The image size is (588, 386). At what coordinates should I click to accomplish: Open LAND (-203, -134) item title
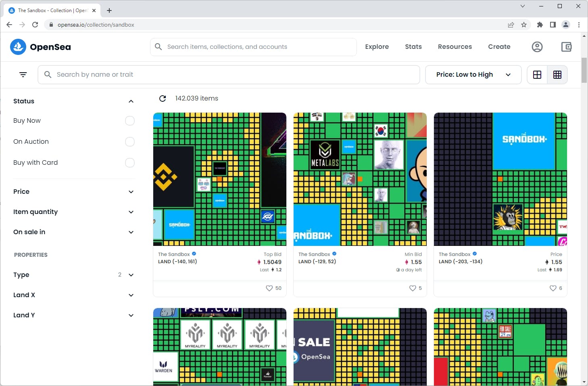click(x=461, y=262)
